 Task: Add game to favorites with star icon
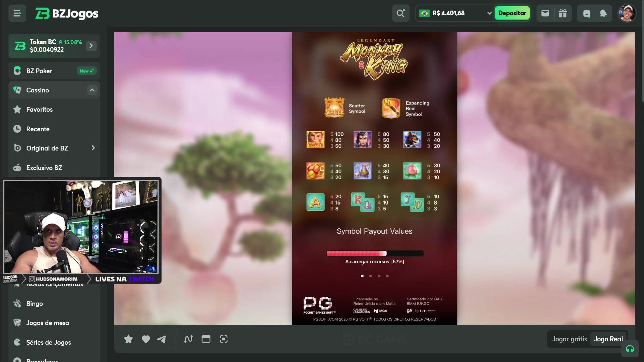[x=128, y=339]
